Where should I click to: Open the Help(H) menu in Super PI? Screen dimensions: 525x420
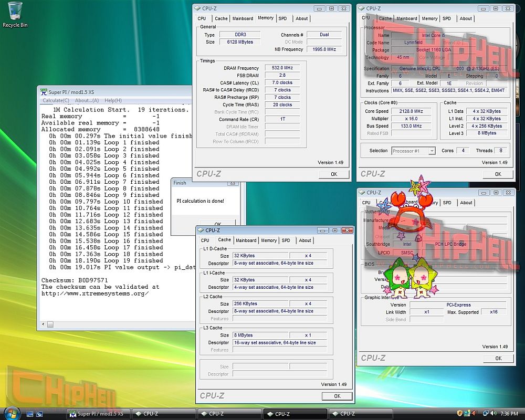coord(113,101)
